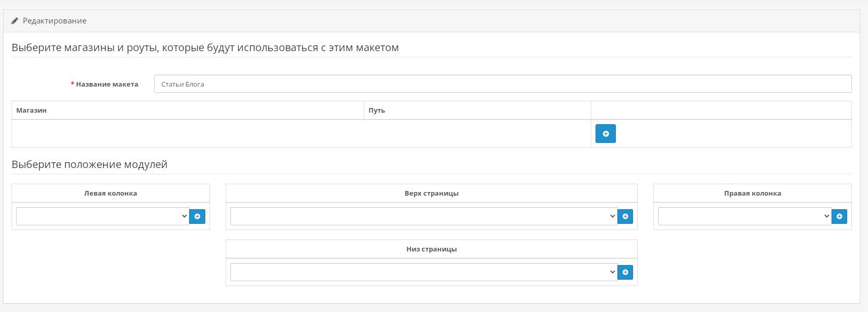Open the Правая колонка module dropdown
Viewport: 868px width, 312px height.
point(745,216)
